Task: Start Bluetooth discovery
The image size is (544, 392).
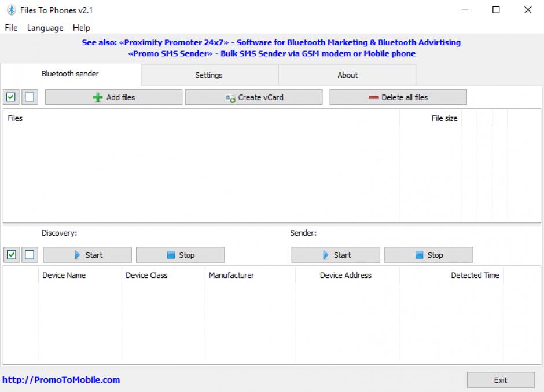Action: (x=87, y=255)
